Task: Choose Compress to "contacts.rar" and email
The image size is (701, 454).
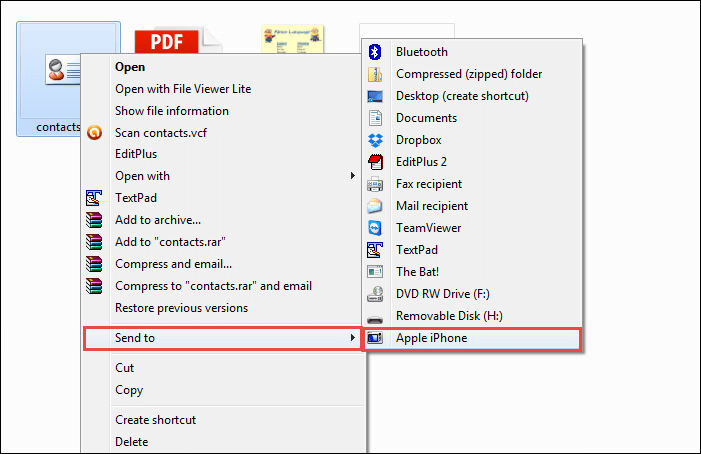Action: click(x=214, y=286)
